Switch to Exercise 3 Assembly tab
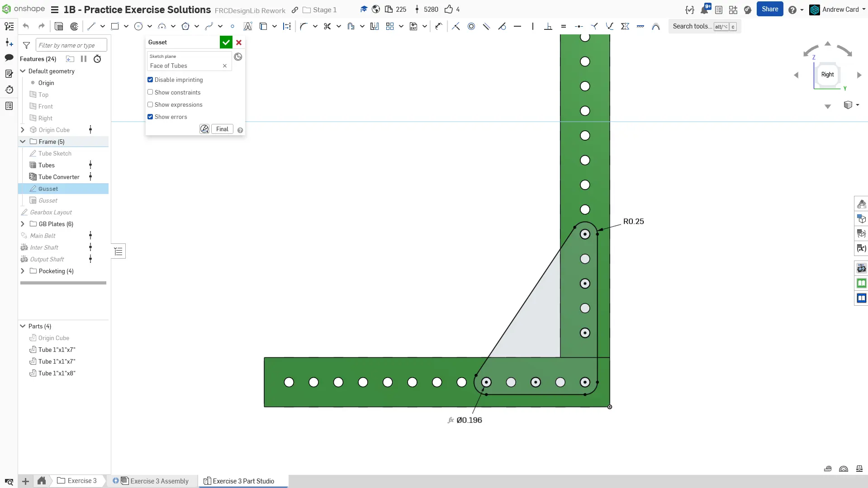The width and height of the screenshot is (868, 488). click(159, 481)
